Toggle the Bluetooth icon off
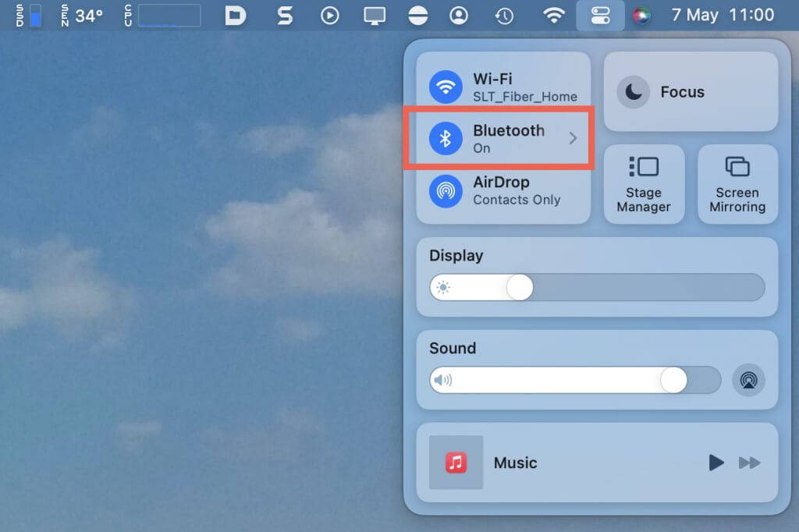 [446, 139]
